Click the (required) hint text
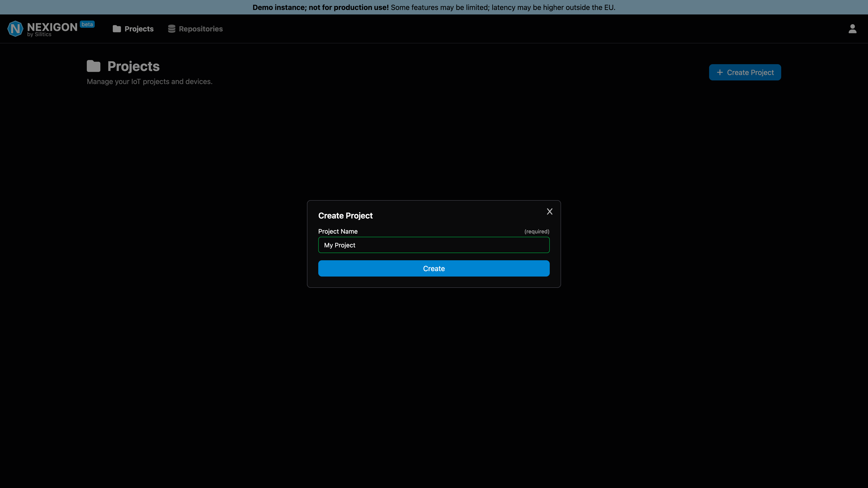Screen dimensions: 868x488 click(537, 231)
